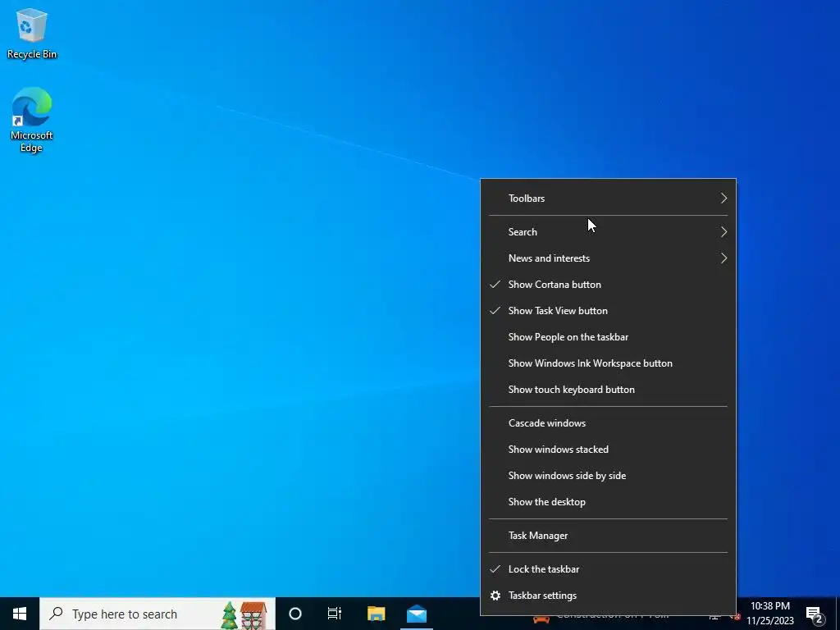Click the holiday search highlight image
Screen dimensions: 840x630
pyautogui.click(x=244, y=615)
